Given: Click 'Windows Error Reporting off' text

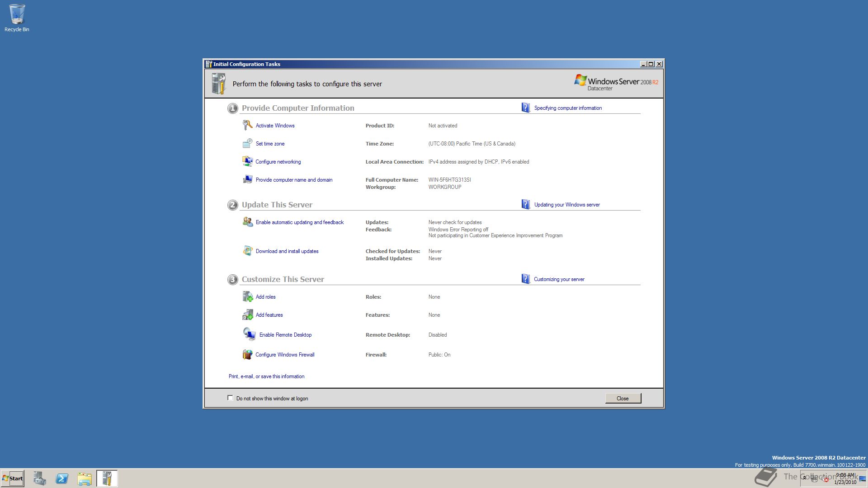Looking at the screenshot, I should click(458, 230).
